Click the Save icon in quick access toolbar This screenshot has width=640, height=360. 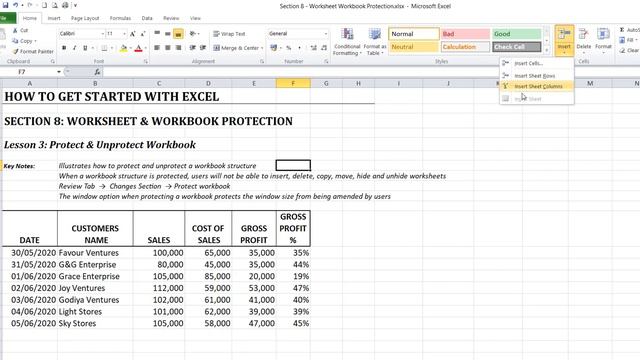[5, 5]
